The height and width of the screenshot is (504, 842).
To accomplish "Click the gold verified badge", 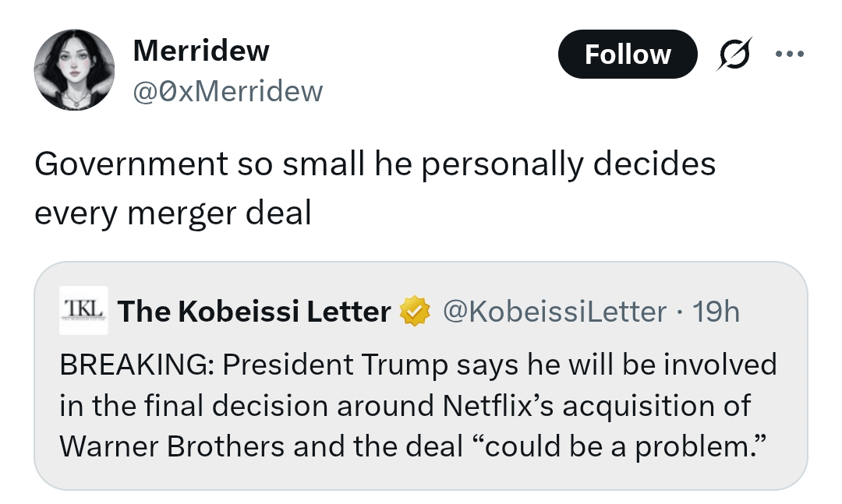I will point(415,312).
